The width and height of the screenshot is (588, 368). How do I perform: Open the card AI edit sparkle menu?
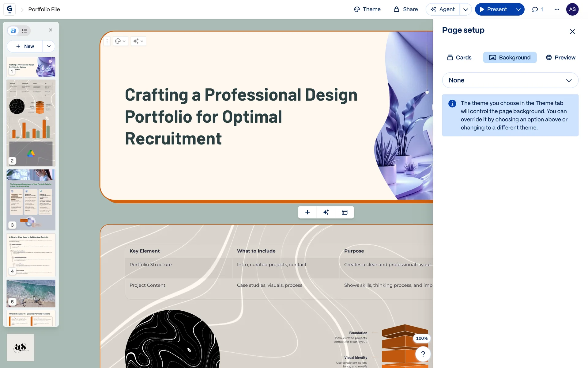(x=138, y=41)
